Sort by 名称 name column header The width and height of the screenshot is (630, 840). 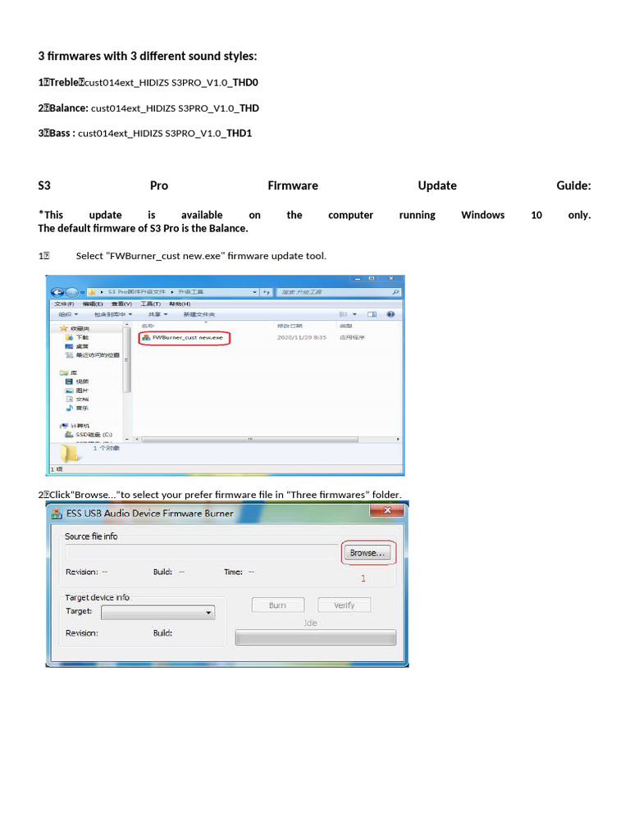point(148,326)
